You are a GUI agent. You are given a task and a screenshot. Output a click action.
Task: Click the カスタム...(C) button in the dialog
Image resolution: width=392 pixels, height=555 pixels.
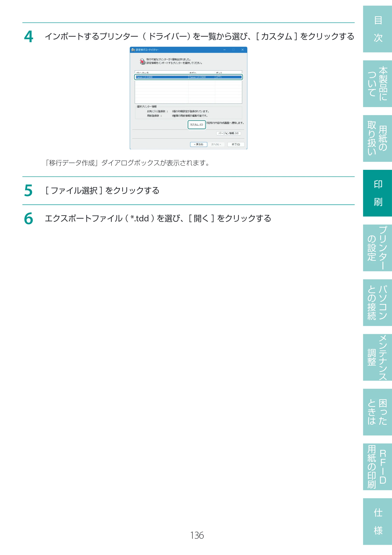coord(197,125)
